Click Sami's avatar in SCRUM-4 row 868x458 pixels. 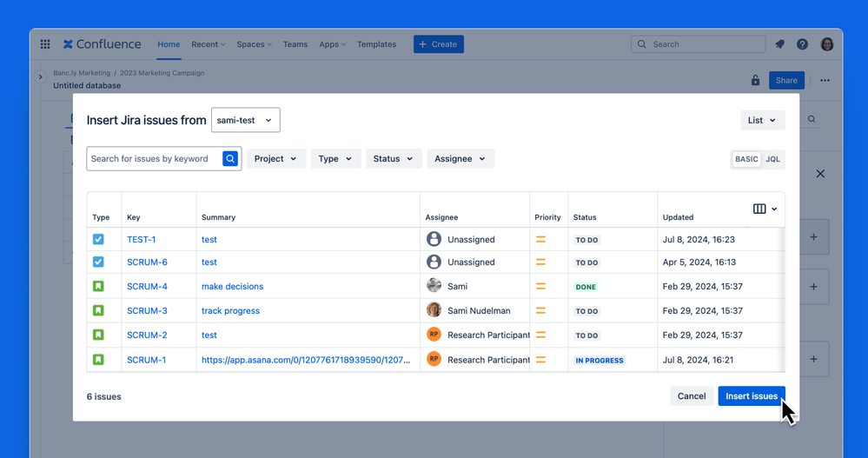pos(434,286)
